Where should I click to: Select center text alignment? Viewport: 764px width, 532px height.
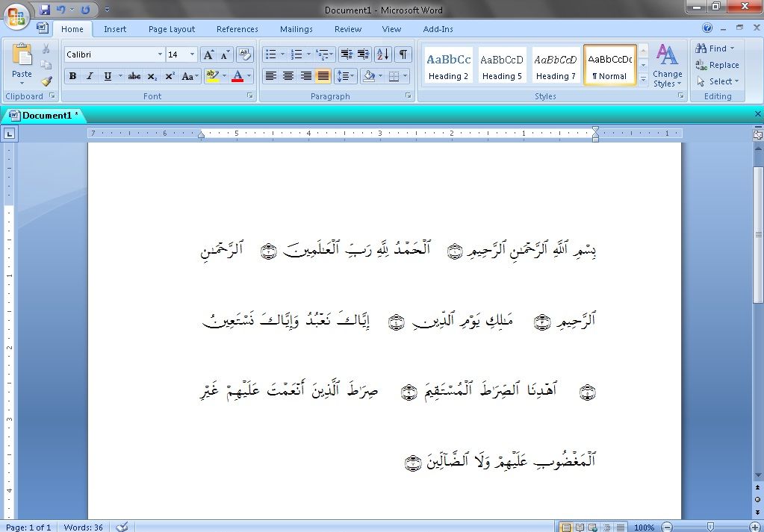pos(289,75)
